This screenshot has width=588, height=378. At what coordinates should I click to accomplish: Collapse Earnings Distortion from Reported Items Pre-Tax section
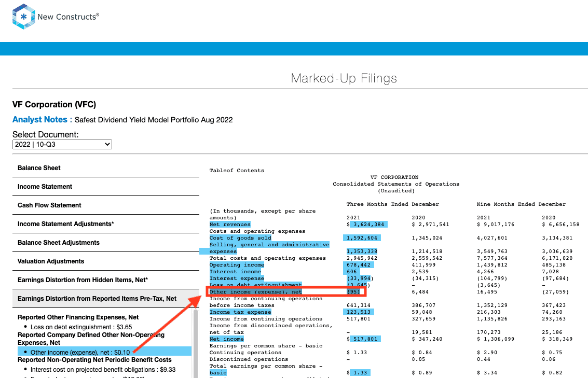click(x=106, y=299)
